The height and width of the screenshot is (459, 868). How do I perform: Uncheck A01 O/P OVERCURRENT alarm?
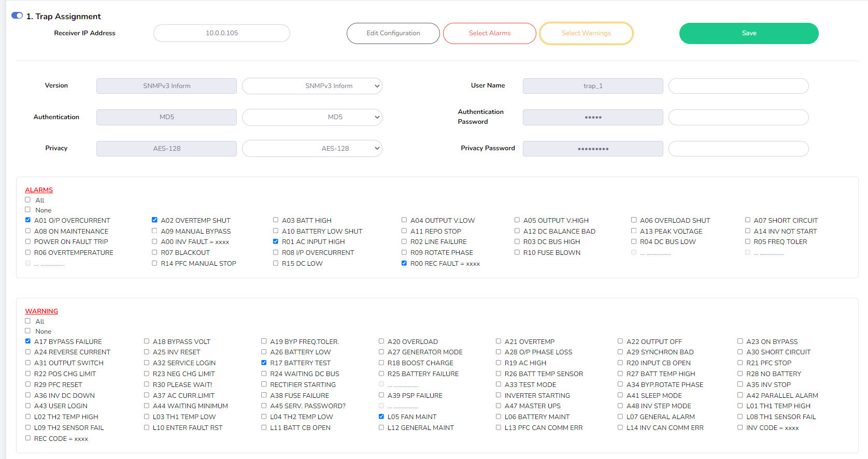click(28, 220)
